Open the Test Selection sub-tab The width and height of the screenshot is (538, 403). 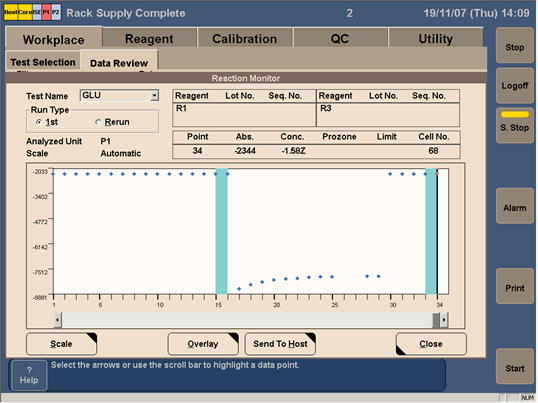pos(43,62)
